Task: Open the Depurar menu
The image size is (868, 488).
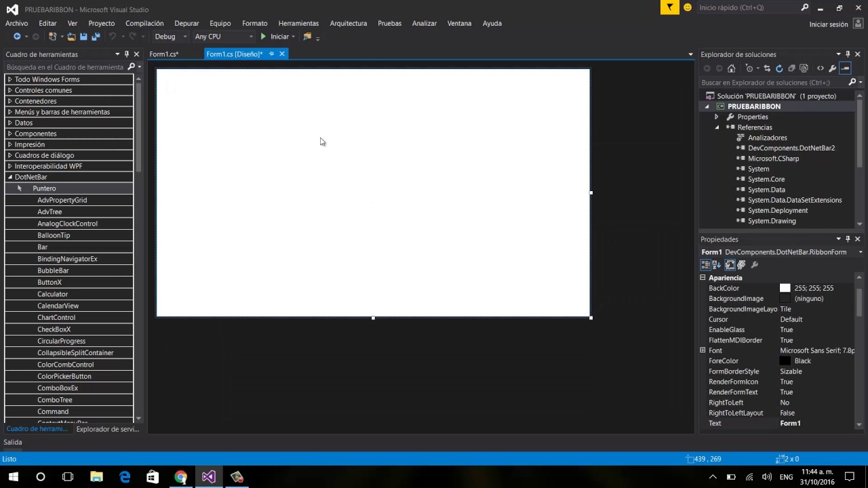Action: click(x=186, y=23)
